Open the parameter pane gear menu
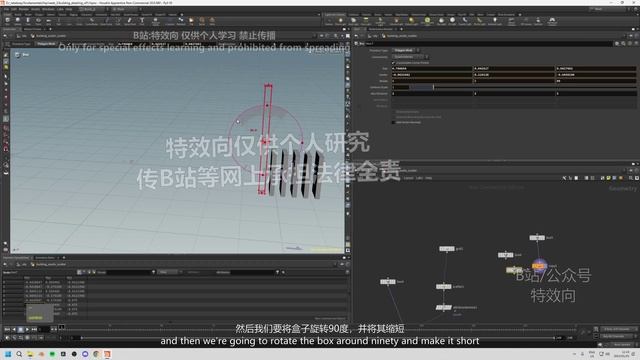 pos(617,43)
